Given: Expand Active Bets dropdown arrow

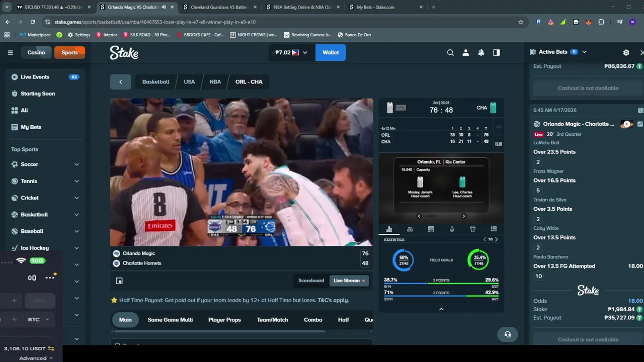Looking at the screenshot, I should tap(584, 52).
